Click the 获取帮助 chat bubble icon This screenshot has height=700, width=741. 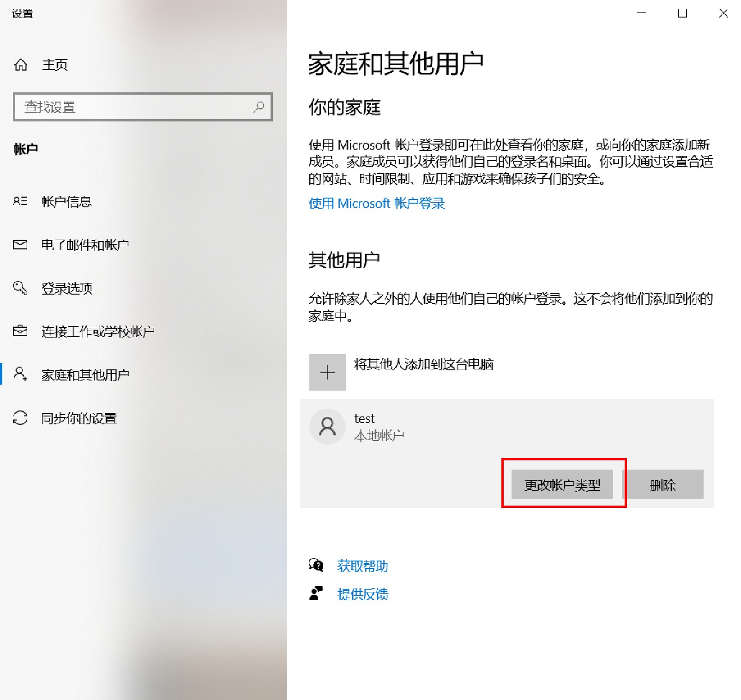point(316,565)
